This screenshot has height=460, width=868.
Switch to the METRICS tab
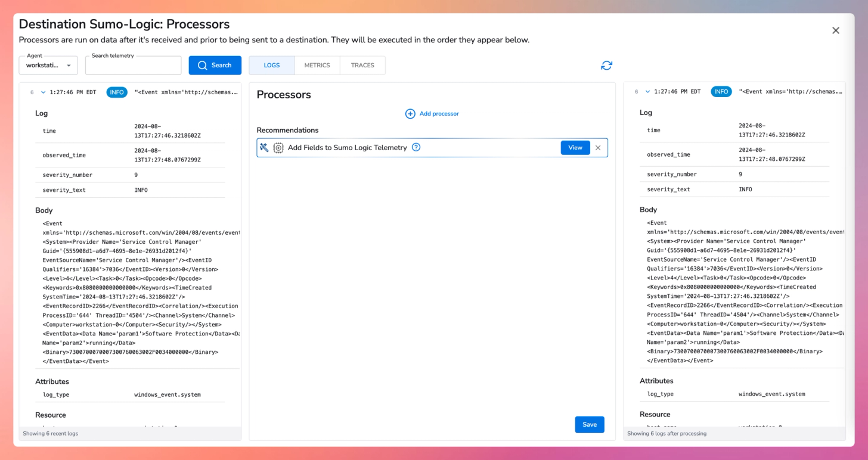tap(317, 66)
